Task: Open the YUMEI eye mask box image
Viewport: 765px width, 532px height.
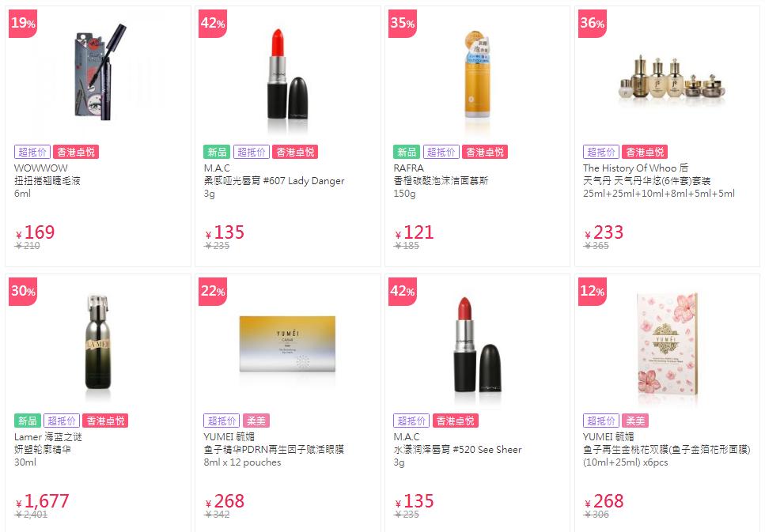Action: pyautogui.click(x=287, y=345)
